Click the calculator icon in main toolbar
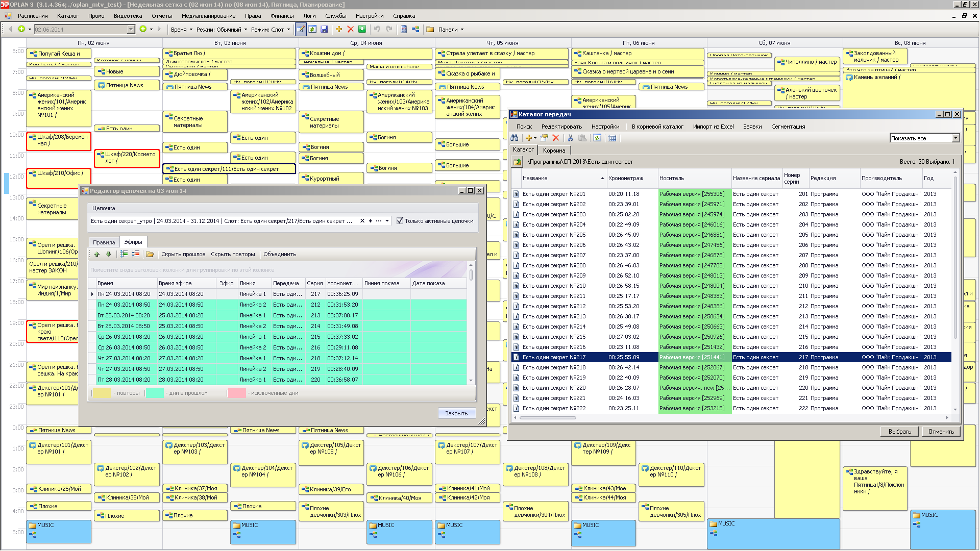This screenshot has height=551, width=980. coord(404,30)
